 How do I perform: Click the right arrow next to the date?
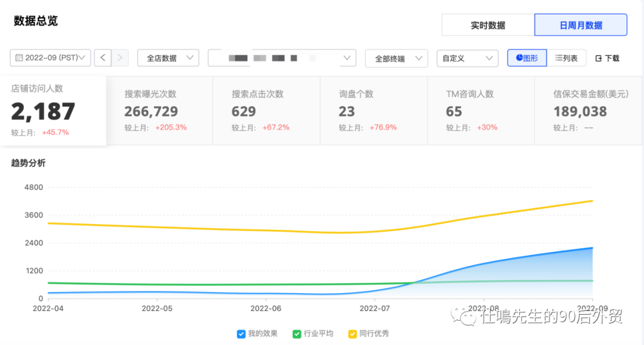pos(119,58)
